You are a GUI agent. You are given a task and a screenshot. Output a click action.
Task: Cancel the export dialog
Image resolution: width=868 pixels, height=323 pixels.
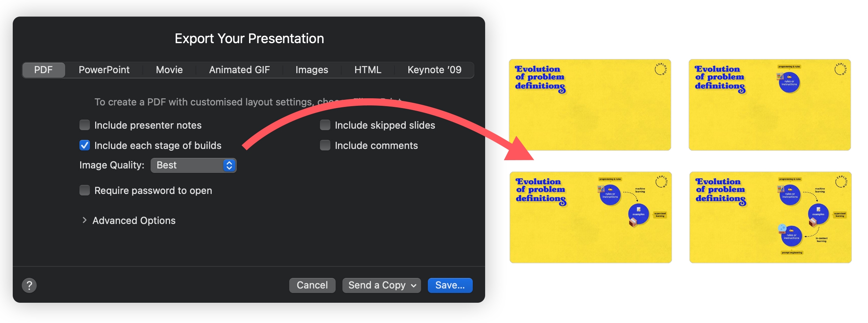pos(312,285)
